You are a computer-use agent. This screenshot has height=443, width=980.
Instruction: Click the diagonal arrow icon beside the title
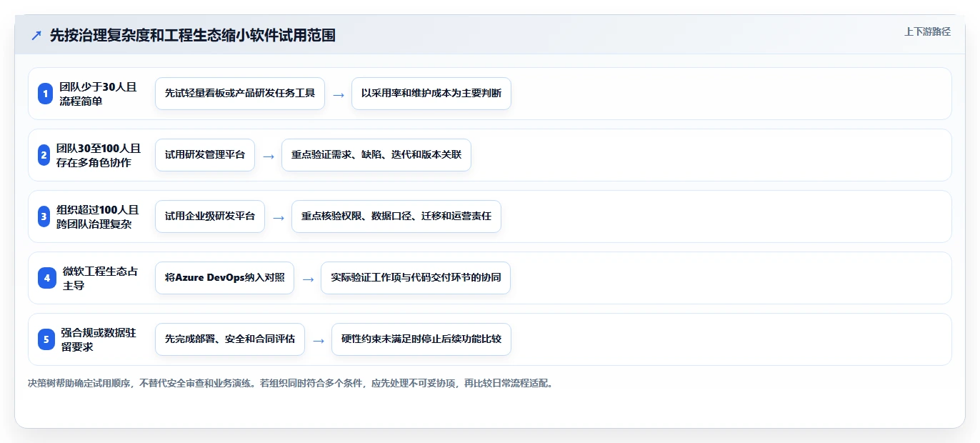click(x=36, y=36)
